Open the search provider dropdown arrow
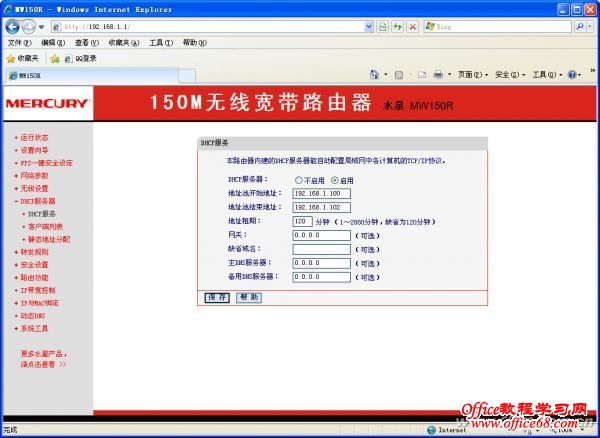The width and height of the screenshot is (600, 438). [x=590, y=27]
